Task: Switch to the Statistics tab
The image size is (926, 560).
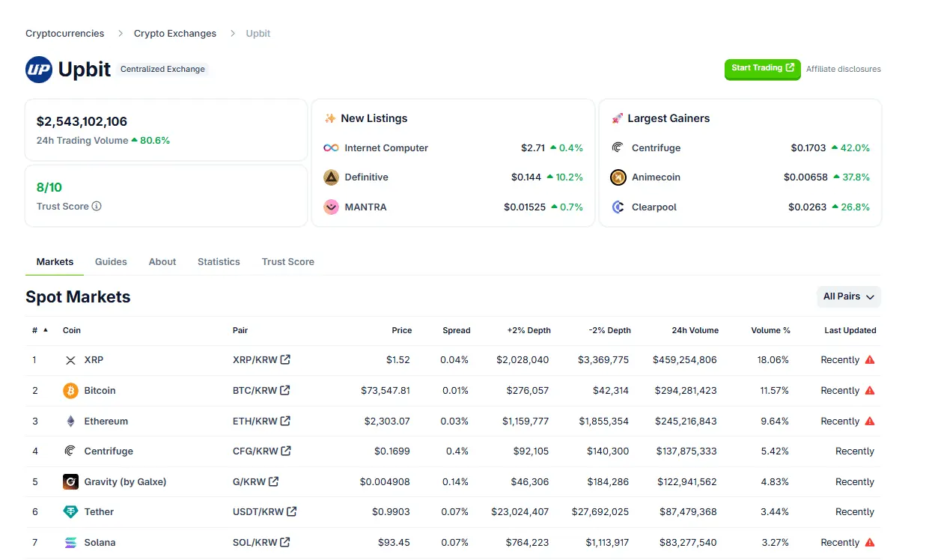Action: [x=219, y=262]
